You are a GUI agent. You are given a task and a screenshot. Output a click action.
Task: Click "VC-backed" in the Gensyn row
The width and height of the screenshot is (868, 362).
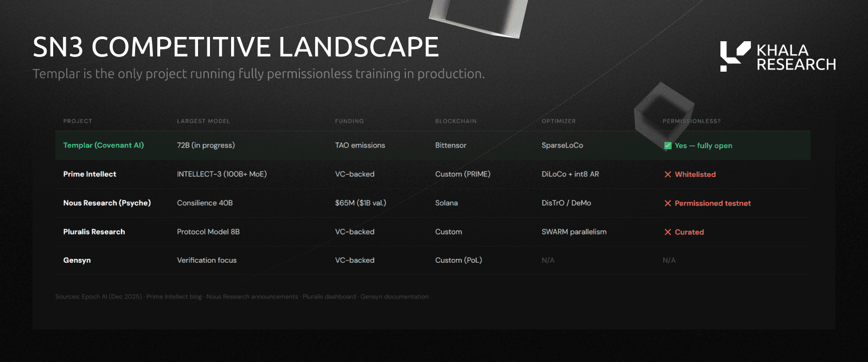[355, 260]
